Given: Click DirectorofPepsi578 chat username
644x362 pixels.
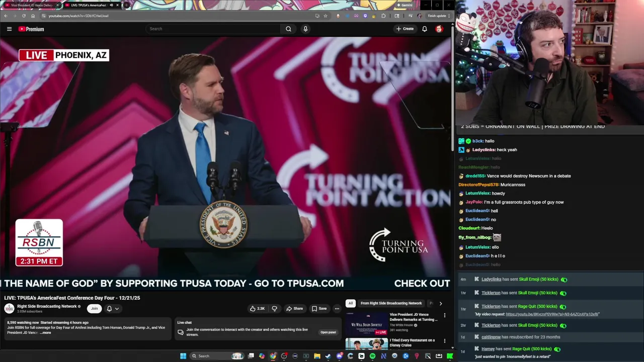Looking at the screenshot, I should (x=478, y=185).
